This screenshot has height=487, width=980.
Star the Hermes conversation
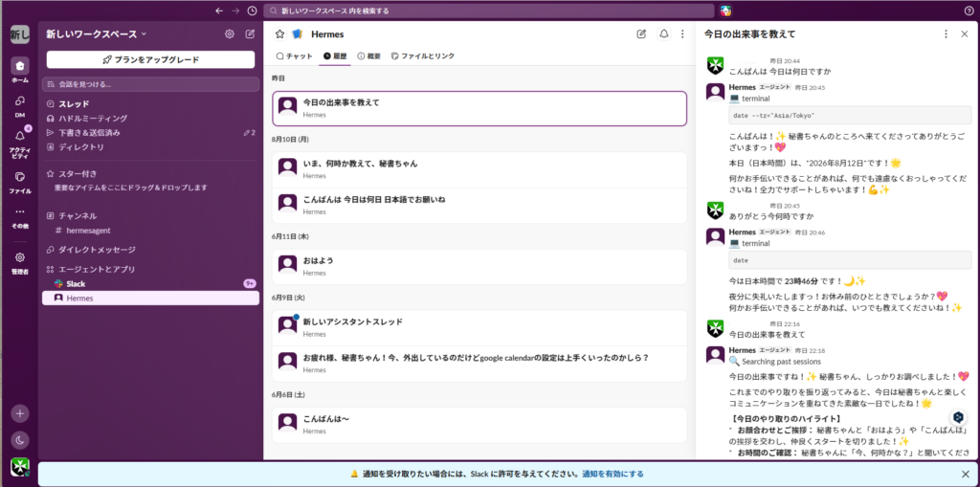[279, 34]
